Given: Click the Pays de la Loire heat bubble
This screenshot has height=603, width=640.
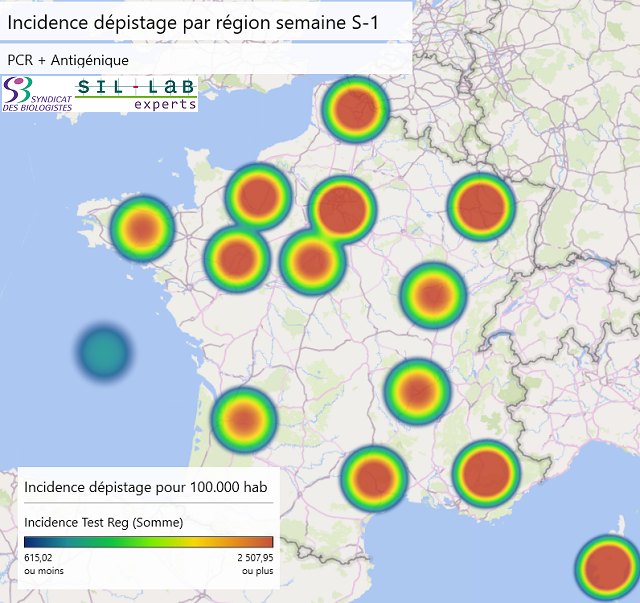Looking at the screenshot, I should tap(237, 259).
